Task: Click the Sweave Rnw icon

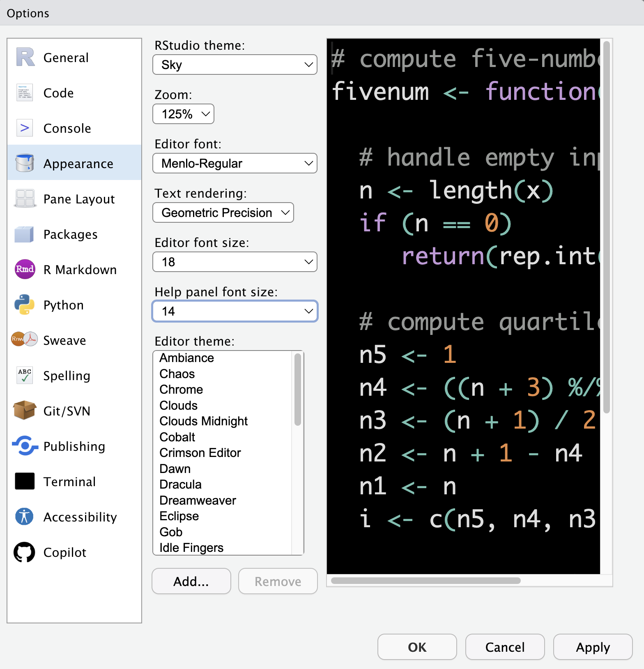Action: (24, 339)
